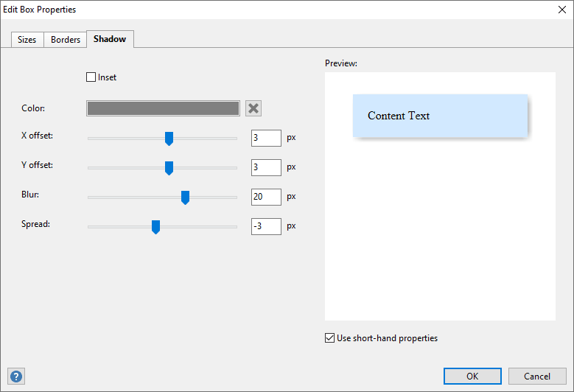
Task: Click the Cancel button
Action: click(537, 377)
